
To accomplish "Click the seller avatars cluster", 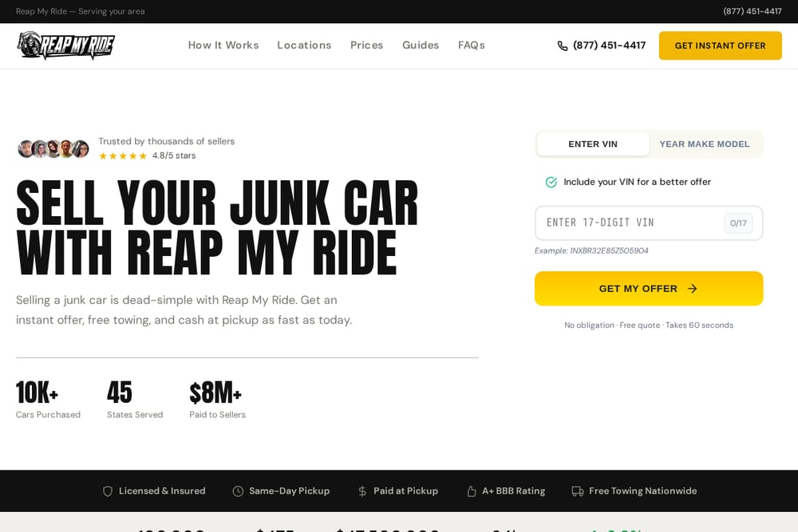I will click(x=53, y=149).
